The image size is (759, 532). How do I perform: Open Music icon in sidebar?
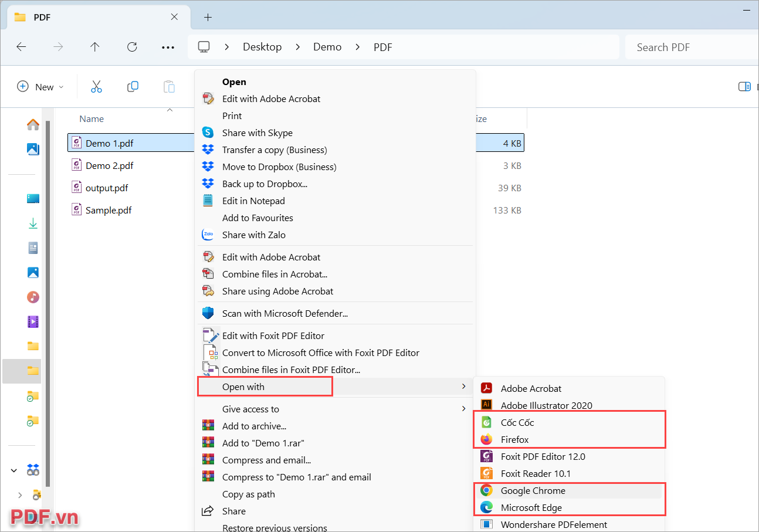[33, 297]
